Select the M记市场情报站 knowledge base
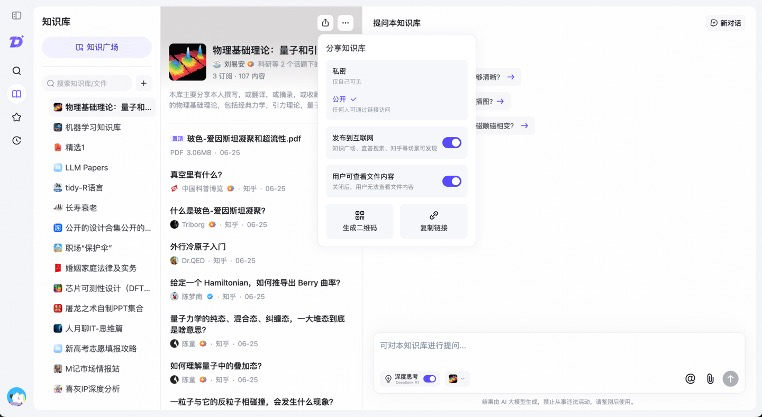This screenshot has height=418, width=762. 103,369
